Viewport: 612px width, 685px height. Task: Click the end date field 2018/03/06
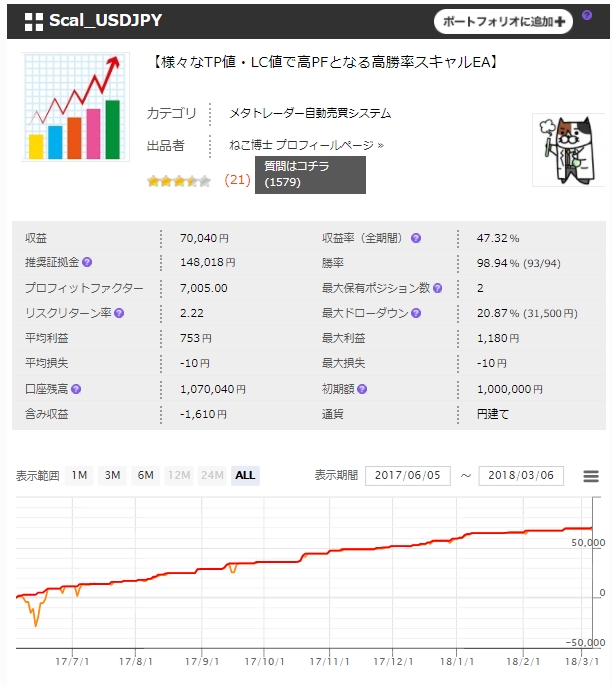(x=521, y=476)
